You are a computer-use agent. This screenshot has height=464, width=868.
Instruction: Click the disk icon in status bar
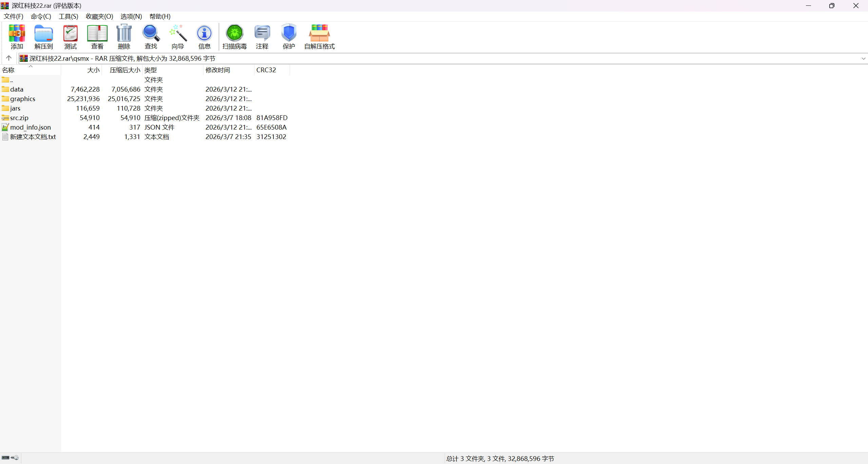click(6, 458)
